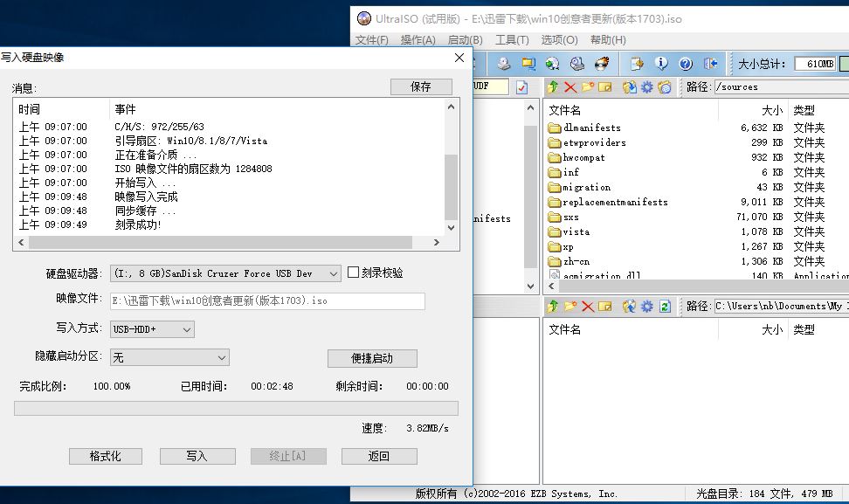Click the rename icon in local pane toolbar

coord(605,307)
